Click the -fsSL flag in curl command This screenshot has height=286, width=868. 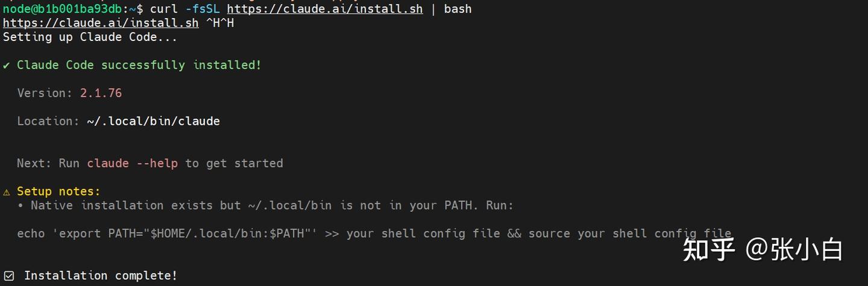pyautogui.click(x=202, y=9)
